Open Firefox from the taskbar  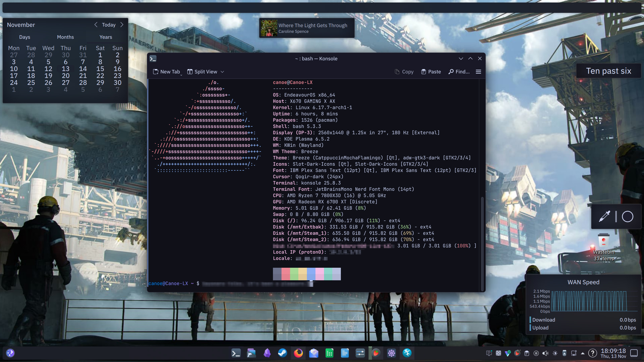298,353
